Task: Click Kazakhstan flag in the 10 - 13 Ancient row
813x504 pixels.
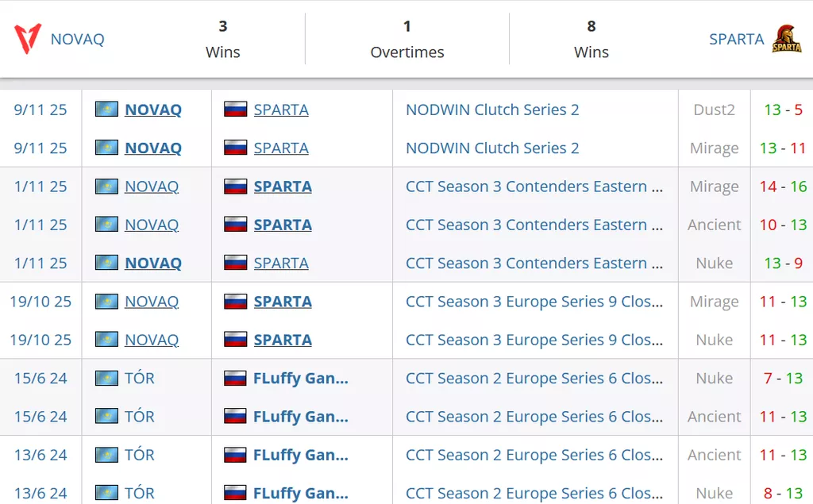Action: pyautogui.click(x=106, y=225)
